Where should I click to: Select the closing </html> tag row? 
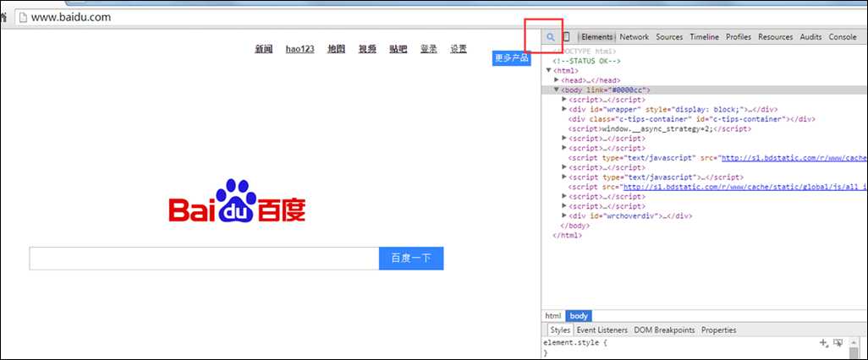tap(568, 235)
